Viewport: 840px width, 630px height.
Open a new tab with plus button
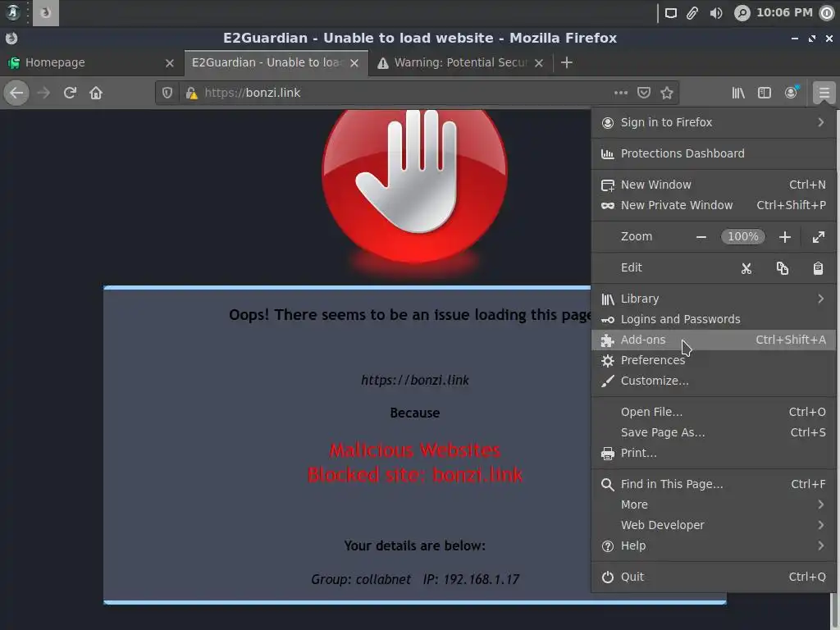566,62
